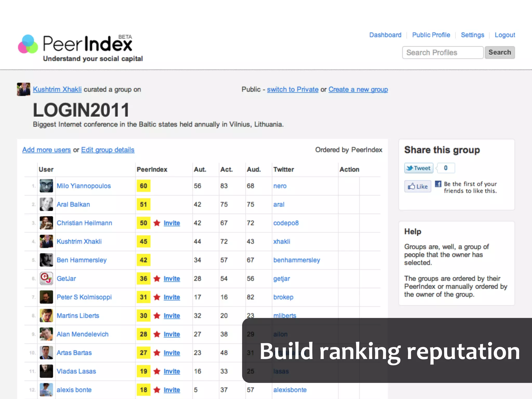Click the Search button
The image size is (532, 399).
click(x=500, y=52)
